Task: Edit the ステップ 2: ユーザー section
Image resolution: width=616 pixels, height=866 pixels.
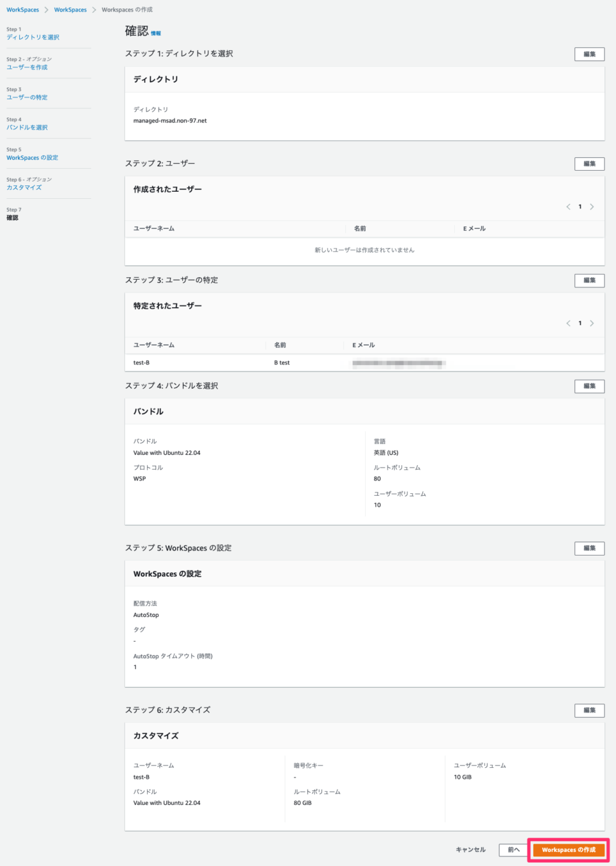Action: [x=588, y=164]
